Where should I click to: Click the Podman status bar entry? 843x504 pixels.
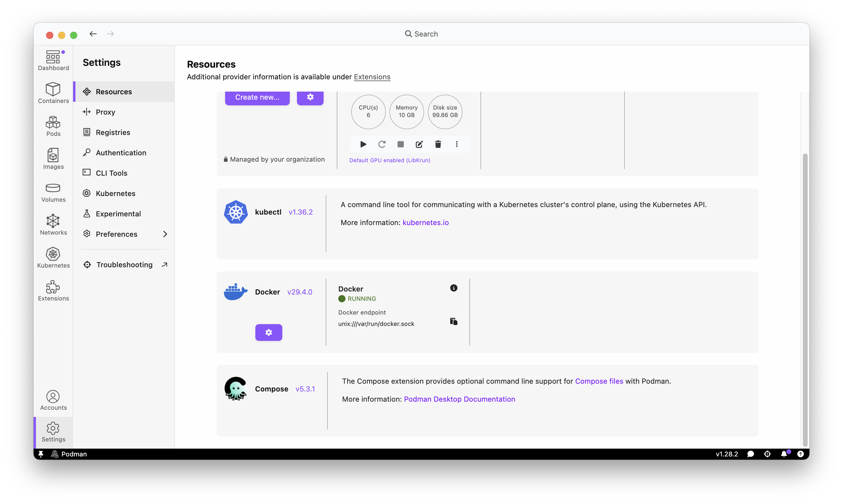[69, 454]
